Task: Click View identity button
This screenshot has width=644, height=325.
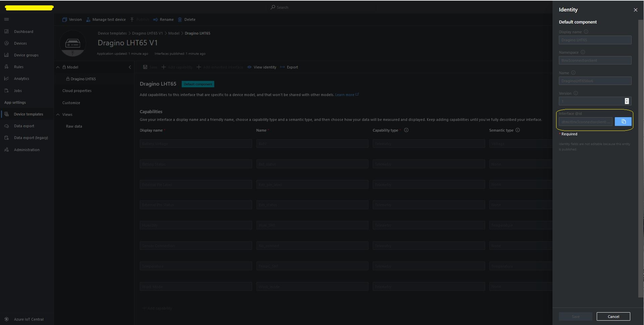Action: click(x=262, y=67)
